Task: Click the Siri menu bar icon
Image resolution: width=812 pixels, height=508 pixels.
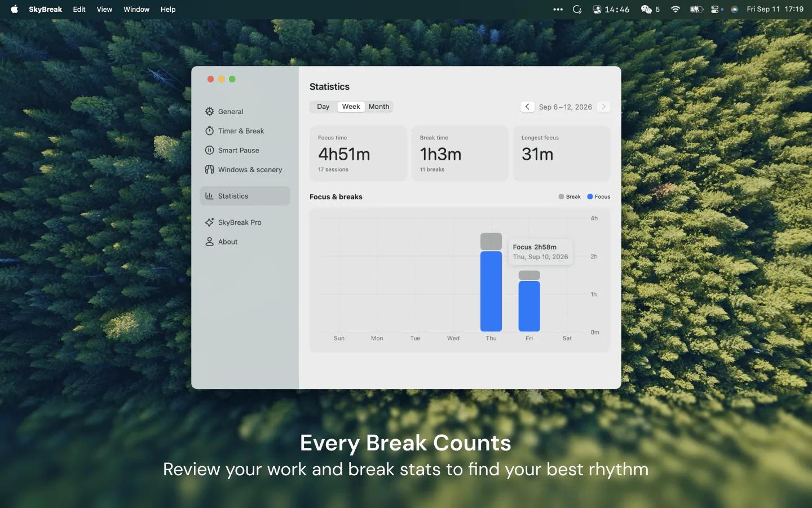Action: [x=735, y=9]
